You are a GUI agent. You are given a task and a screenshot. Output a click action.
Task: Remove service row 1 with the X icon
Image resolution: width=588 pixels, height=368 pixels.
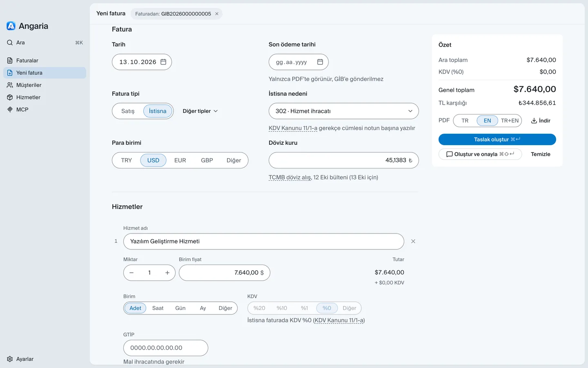(x=413, y=242)
